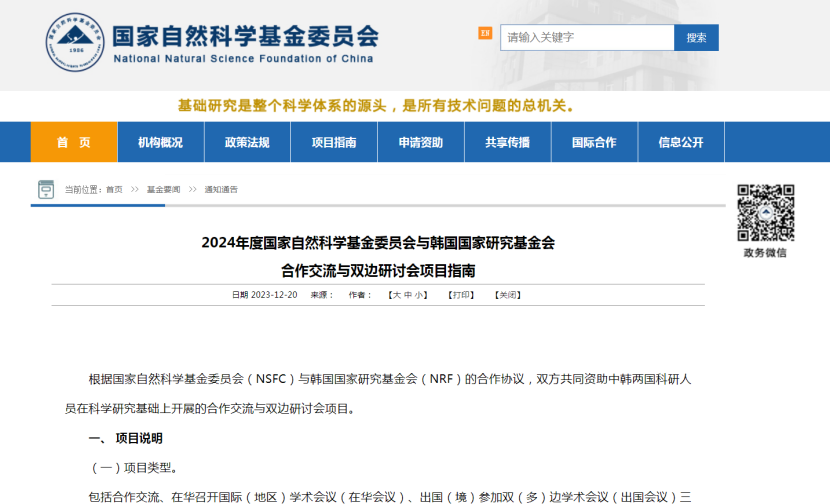Screen dimensions: 830x504
Task: Expand the 申请资助 navigation menu
Action: [420, 142]
